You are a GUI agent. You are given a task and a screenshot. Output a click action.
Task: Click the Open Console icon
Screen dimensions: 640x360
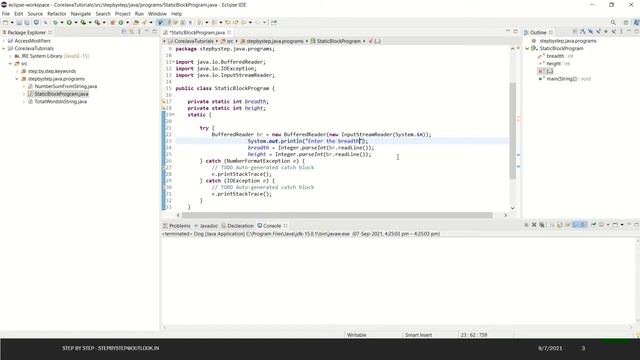tap(615, 225)
